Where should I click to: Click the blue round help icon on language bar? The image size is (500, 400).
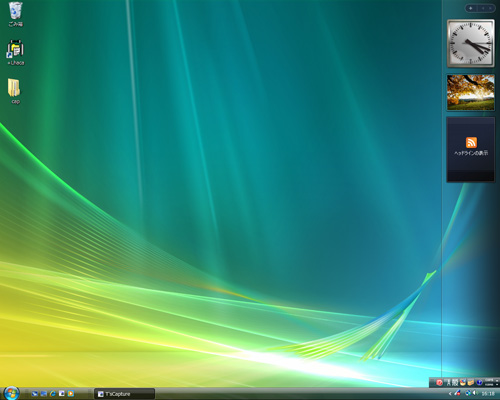(479, 382)
